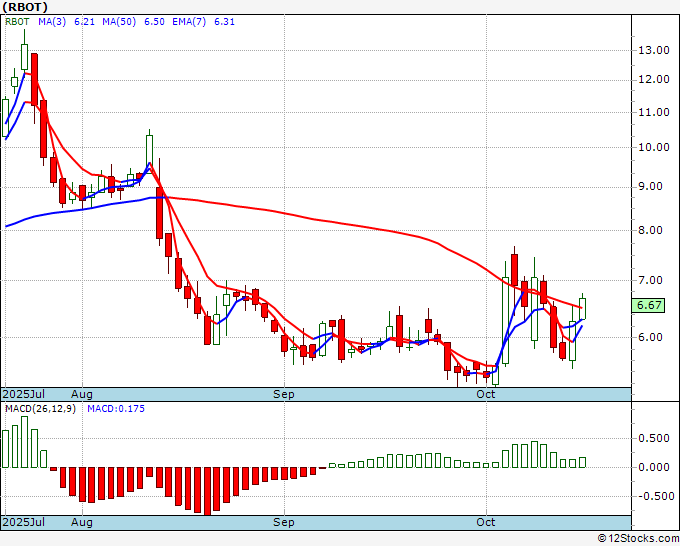Click the 7.00 price axis label

[651, 280]
